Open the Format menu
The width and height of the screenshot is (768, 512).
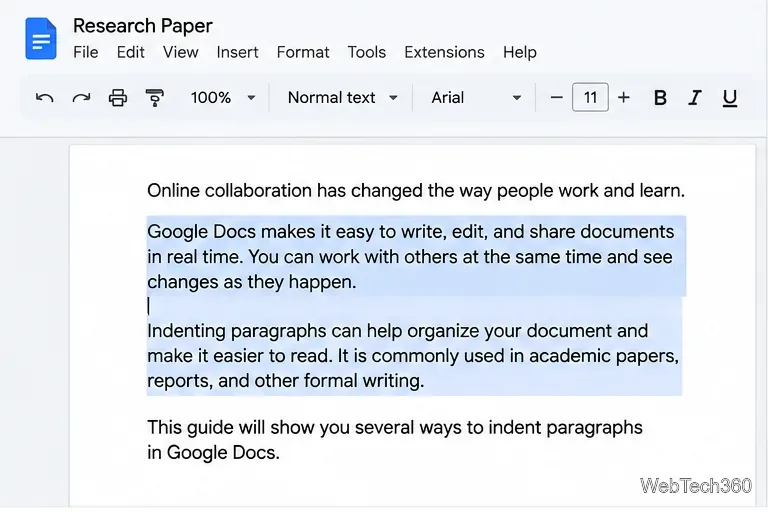(x=303, y=52)
